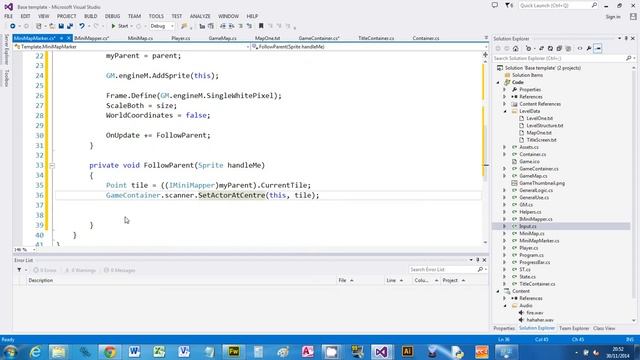The image size is (640, 360).
Task: Open Internet Explorer from taskbar
Action: (x=36, y=352)
